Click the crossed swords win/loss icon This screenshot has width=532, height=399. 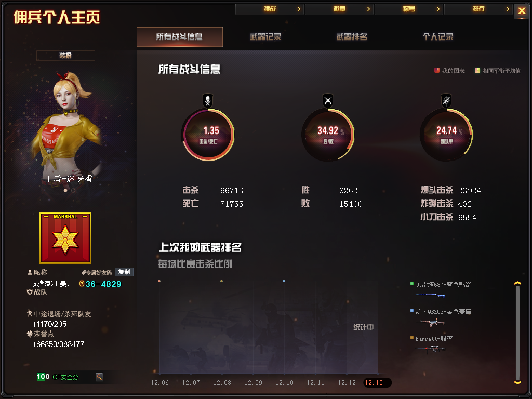(x=328, y=101)
